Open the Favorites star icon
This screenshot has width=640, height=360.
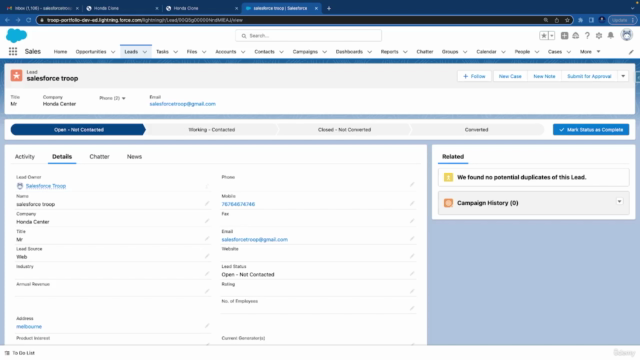click(x=544, y=36)
